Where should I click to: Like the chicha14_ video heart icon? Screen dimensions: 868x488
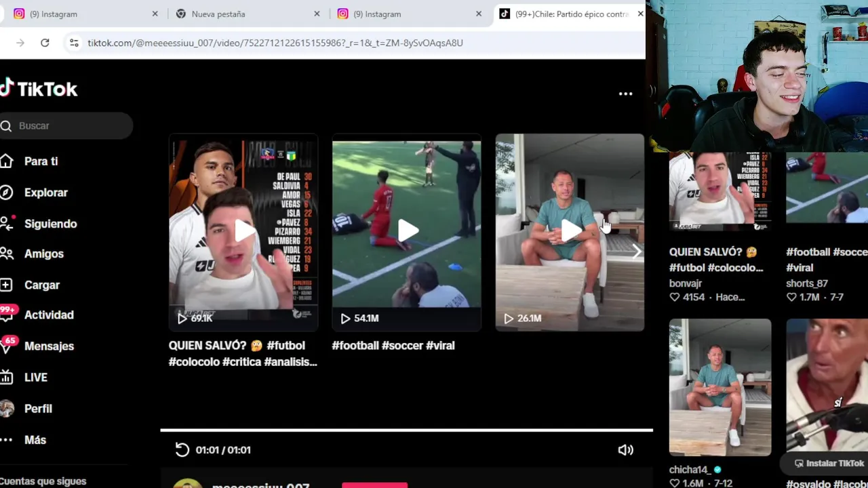674,483
